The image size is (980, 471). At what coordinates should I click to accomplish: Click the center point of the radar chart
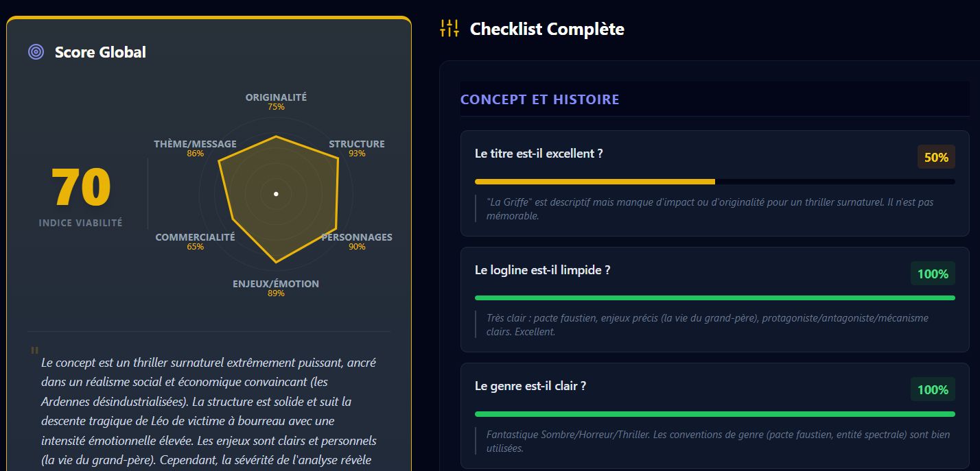pos(276,194)
